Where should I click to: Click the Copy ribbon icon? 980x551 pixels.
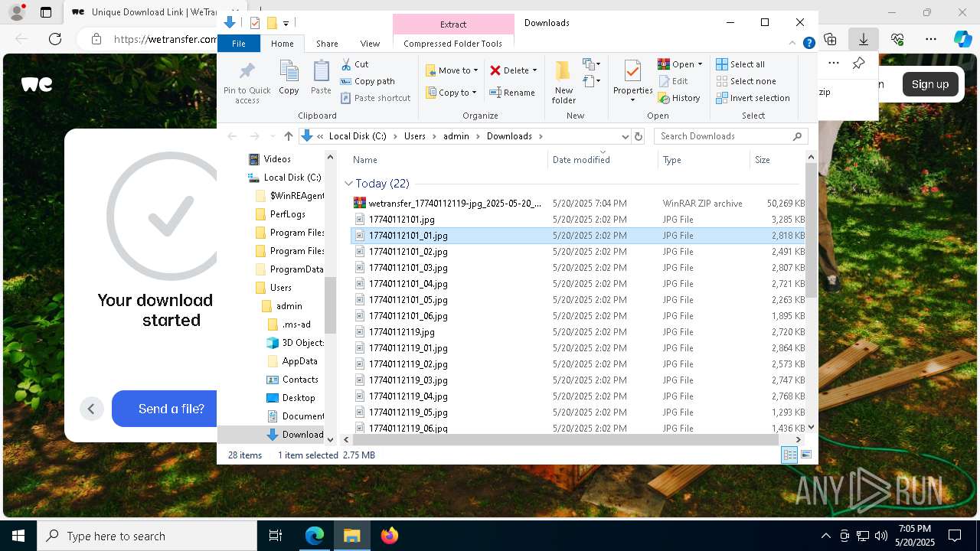289,77
